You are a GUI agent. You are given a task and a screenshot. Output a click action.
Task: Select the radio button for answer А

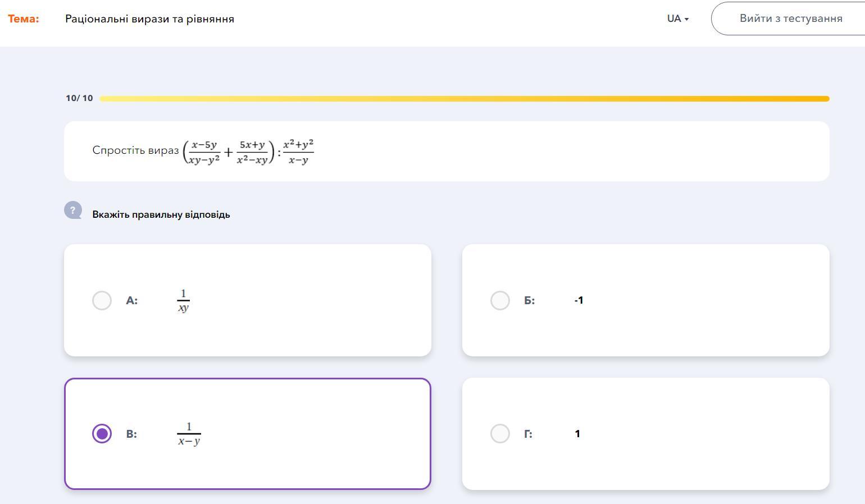click(102, 300)
